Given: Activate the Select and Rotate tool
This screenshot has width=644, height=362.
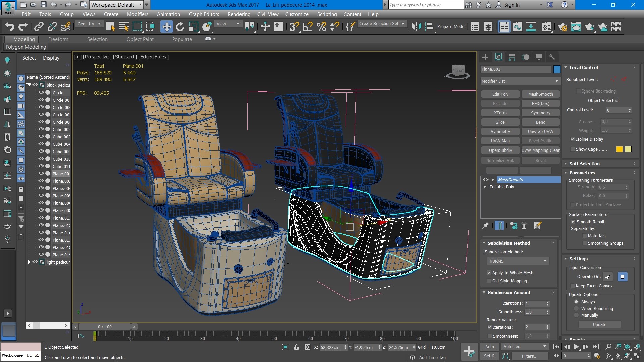Looking at the screenshot, I should pos(180,26).
